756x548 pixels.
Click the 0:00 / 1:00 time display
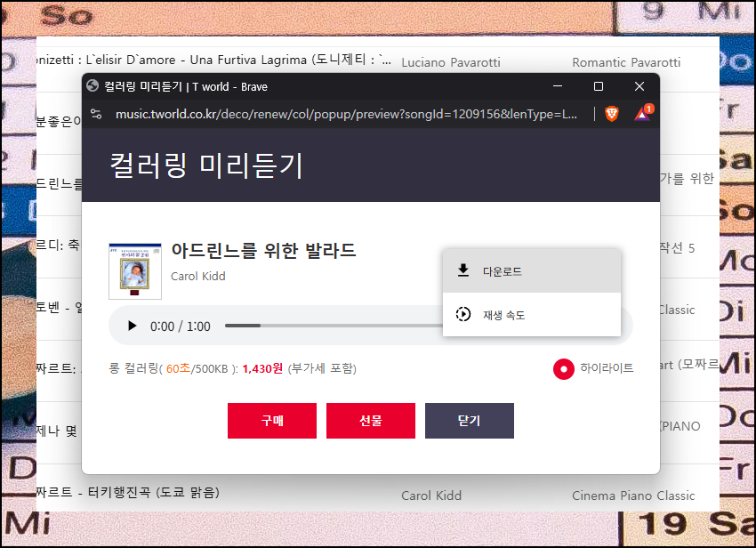[181, 326]
